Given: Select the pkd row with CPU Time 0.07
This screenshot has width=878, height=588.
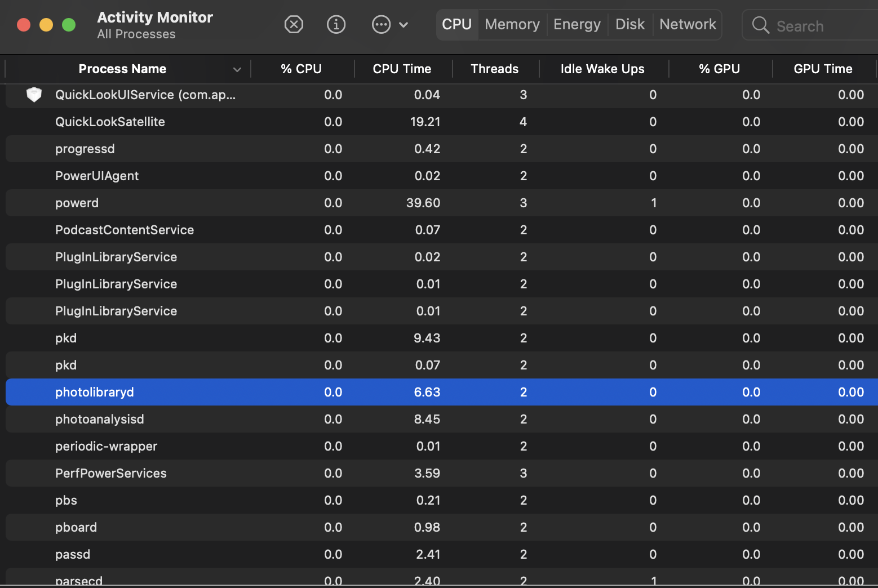Looking at the screenshot, I should [442, 365].
